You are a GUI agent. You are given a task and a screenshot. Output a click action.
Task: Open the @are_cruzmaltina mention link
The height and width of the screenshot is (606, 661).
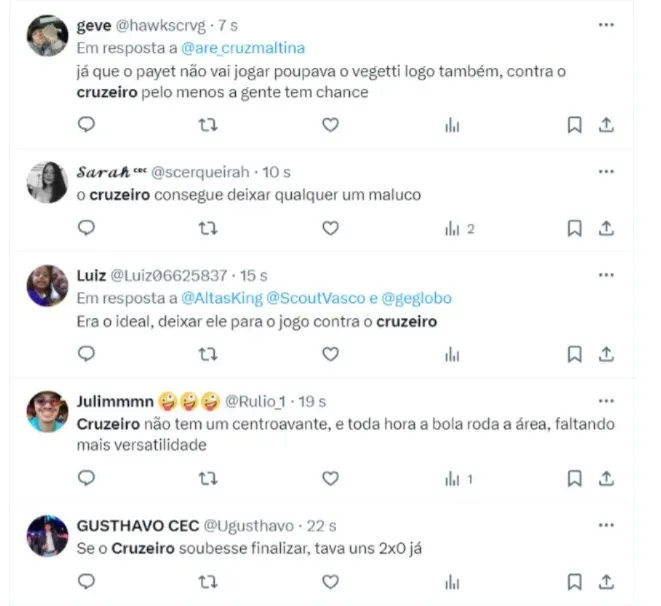[243, 48]
